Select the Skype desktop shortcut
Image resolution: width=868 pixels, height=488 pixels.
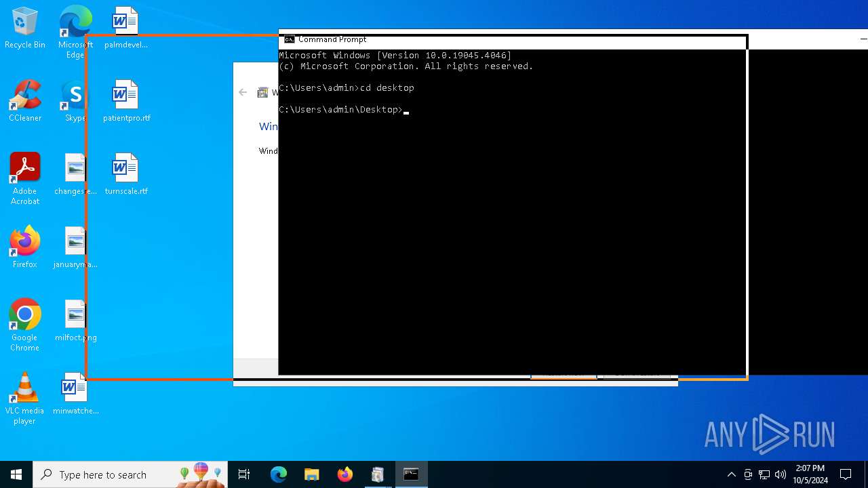[75, 101]
